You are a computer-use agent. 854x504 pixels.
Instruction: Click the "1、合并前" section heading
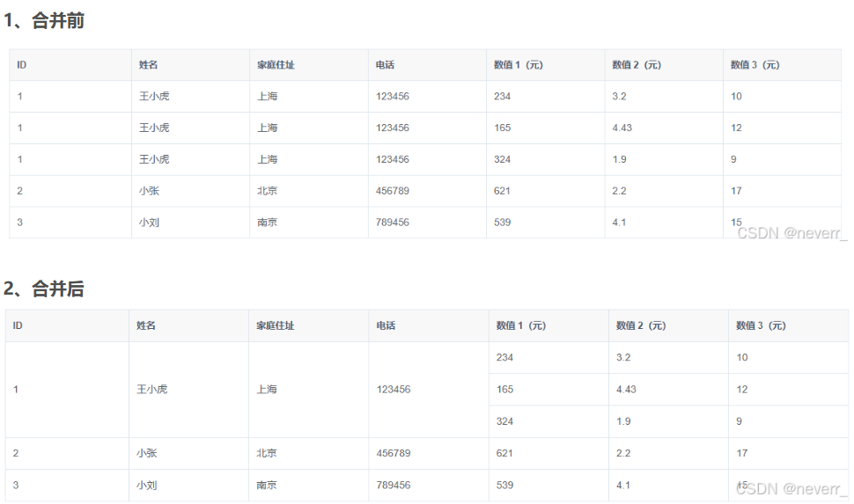point(44,21)
